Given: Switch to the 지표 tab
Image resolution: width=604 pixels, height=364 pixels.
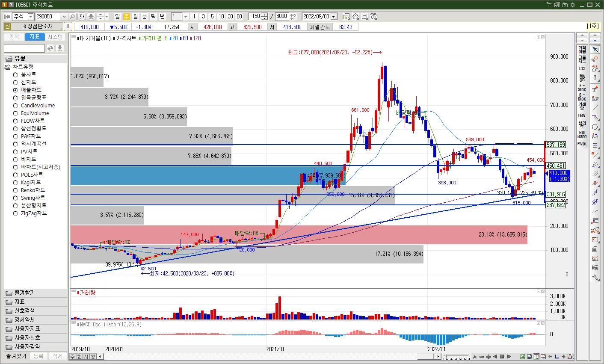Looking at the screenshot, I should click(35, 37).
